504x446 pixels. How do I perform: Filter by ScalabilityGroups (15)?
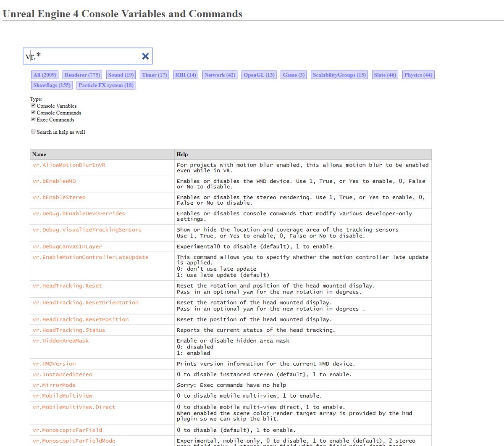coord(339,75)
